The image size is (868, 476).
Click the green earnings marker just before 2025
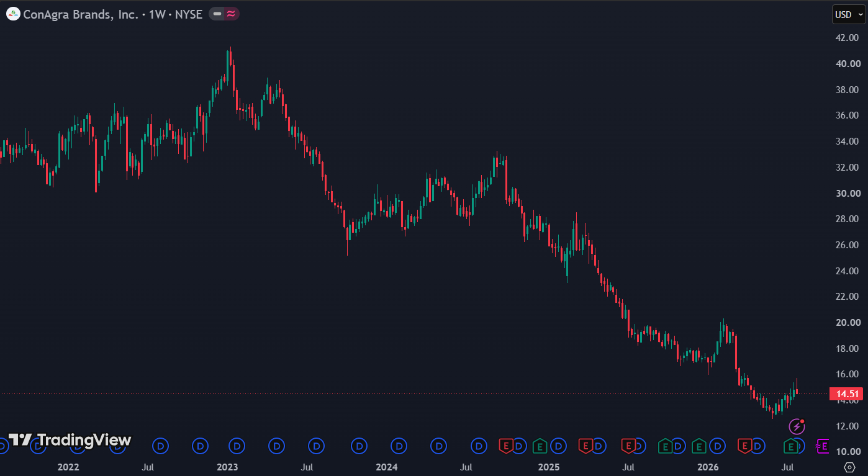(x=540, y=445)
